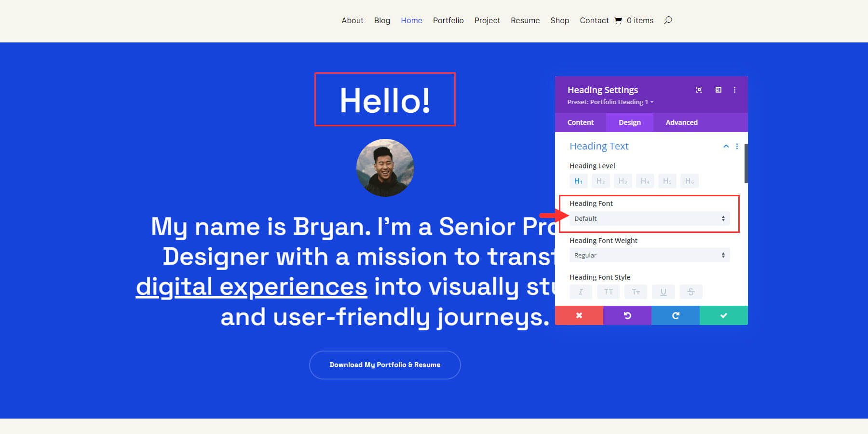
Task: Open the Heading Font Weight dropdown
Action: (x=649, y=255)
